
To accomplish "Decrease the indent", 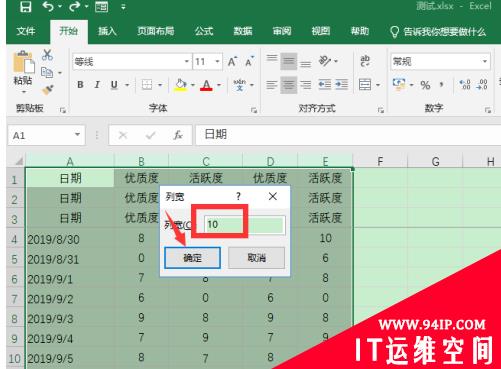I will tap(324, 85).
